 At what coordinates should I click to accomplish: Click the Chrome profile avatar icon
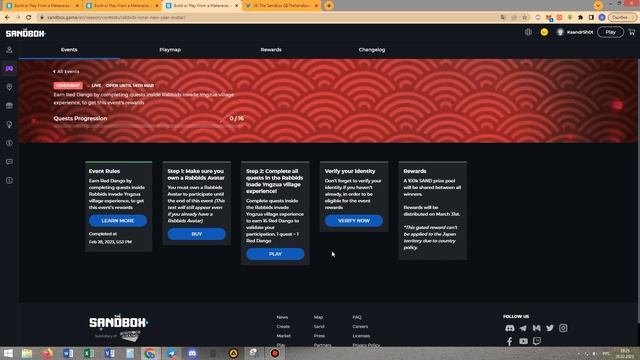point(602,18)
